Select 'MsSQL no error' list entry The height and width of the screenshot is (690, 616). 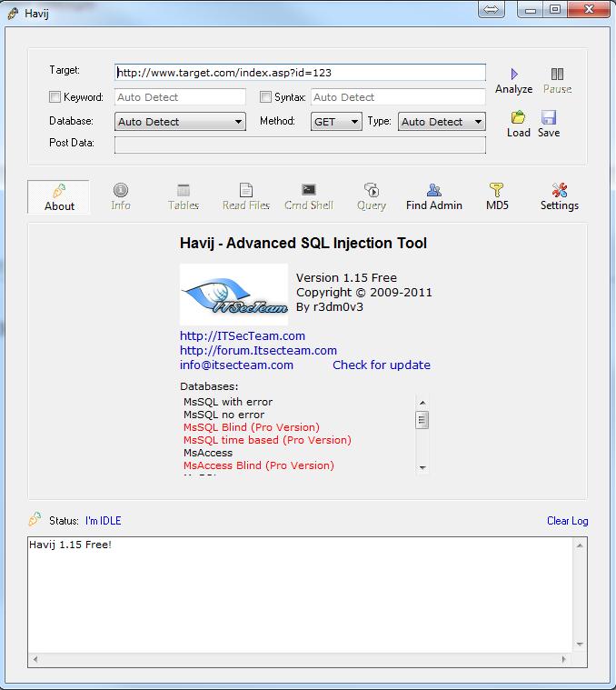224,415
